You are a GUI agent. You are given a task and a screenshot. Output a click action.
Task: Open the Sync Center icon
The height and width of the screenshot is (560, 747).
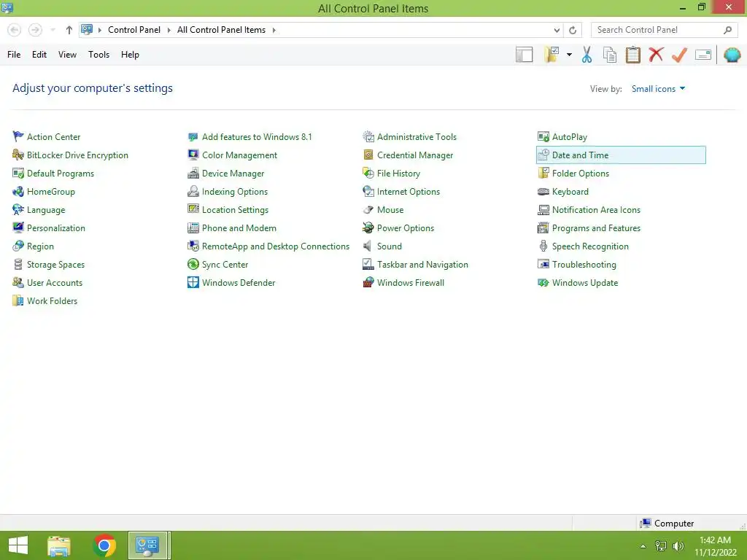click(x=193, y=264)
